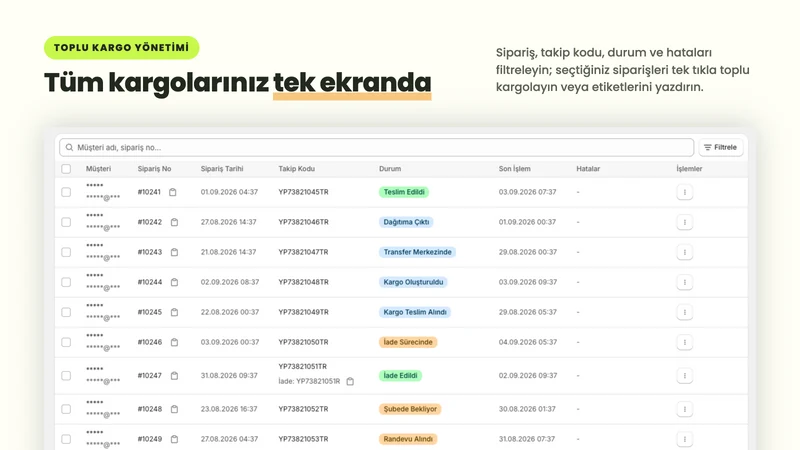Click the Son İşlem column header

tap(514, 169)
